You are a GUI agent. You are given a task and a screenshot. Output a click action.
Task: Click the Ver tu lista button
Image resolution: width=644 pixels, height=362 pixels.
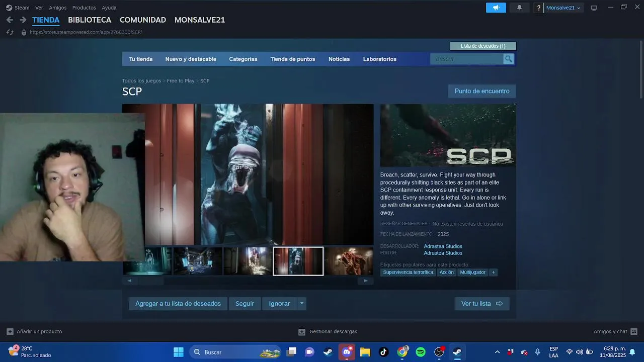pos(482,303)
